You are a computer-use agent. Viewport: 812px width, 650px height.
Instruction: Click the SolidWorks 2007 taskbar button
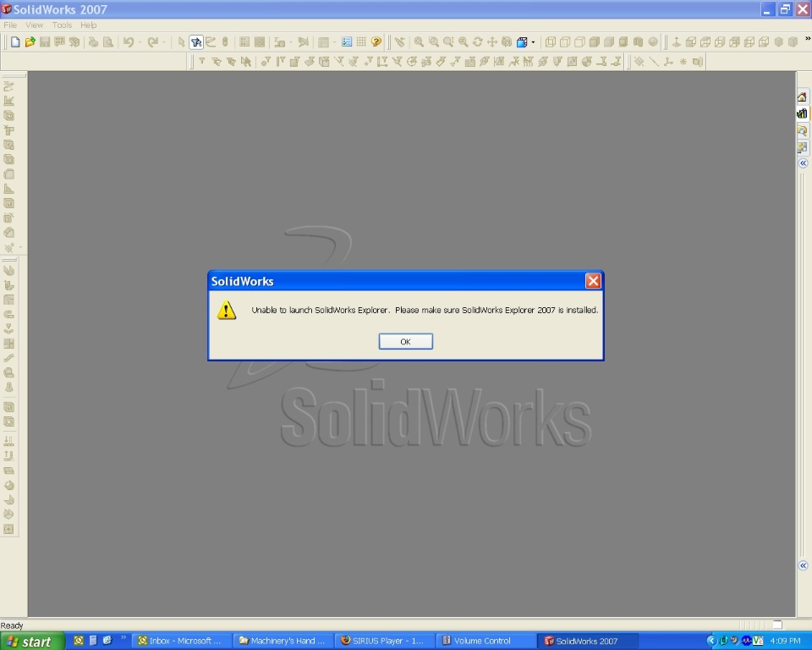[x=587, y=642]
